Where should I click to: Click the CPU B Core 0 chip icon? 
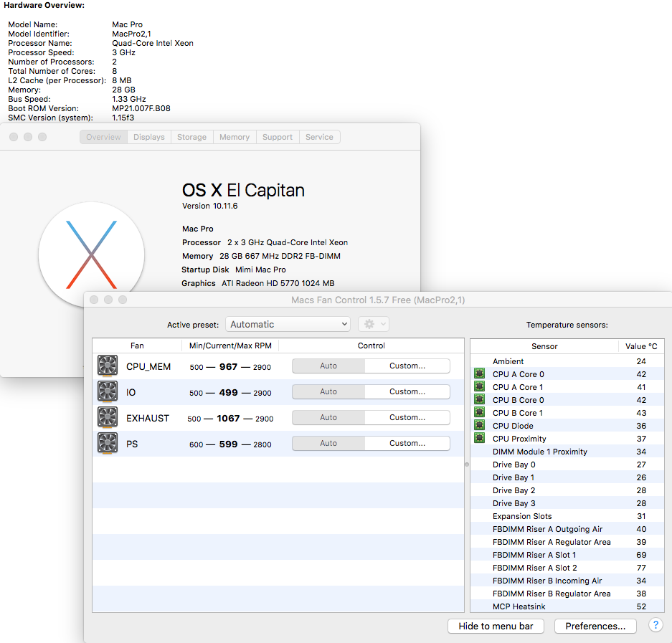click(480, 399)
